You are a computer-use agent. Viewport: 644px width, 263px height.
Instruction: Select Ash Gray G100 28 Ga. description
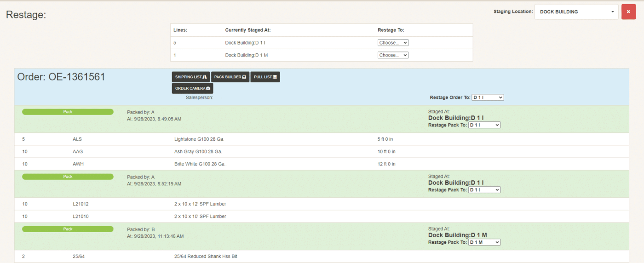pyautogui.click(x=198, y=151)
